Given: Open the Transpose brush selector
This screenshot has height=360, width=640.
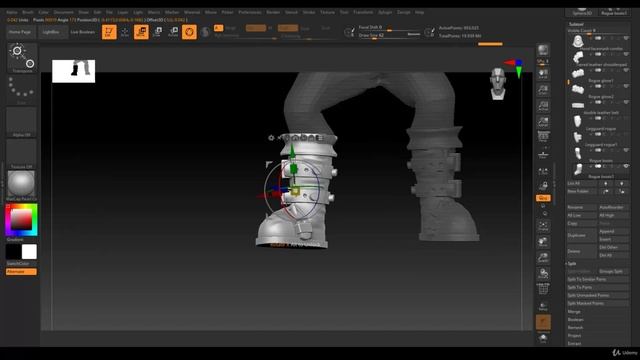Looking at the screenshot, I should tap(22, 58).
